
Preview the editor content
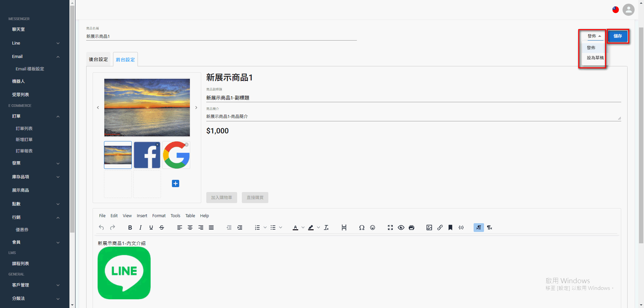[401, 228]
